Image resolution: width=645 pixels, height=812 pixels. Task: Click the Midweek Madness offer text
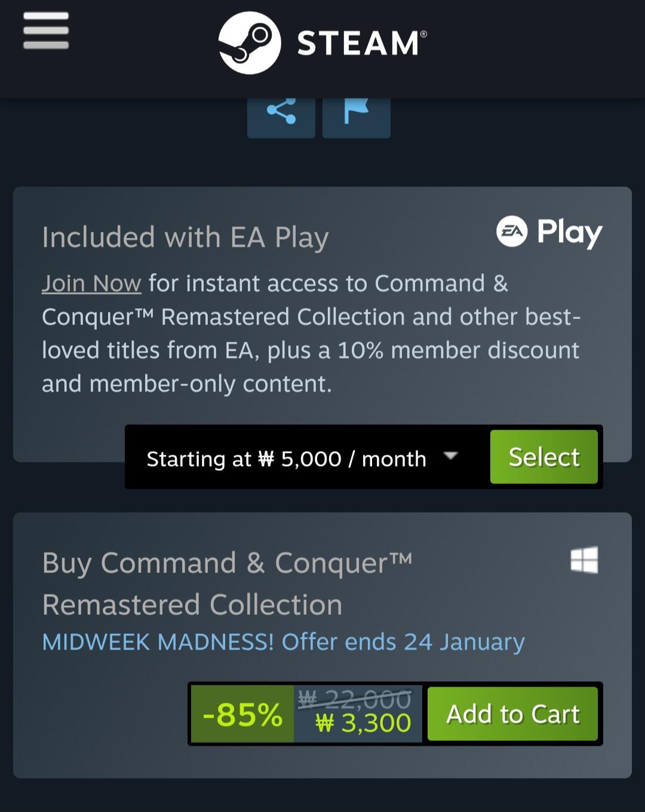click(284, 642)
